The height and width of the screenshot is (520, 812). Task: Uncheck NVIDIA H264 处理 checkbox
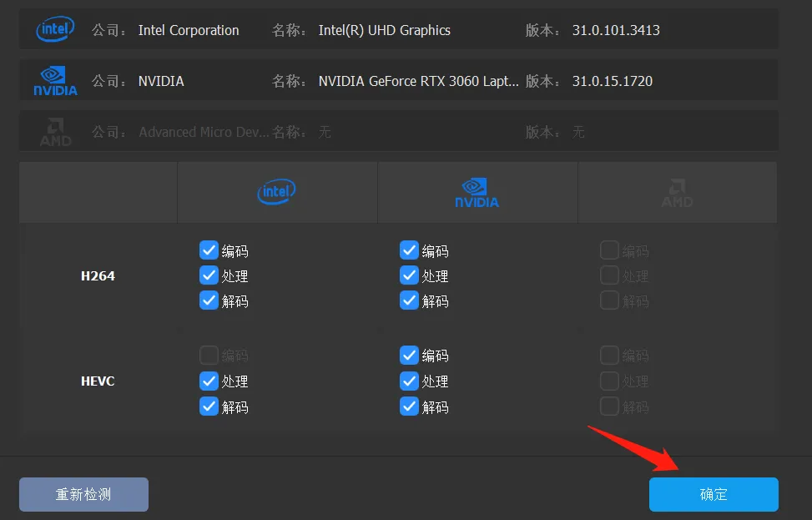409,275
